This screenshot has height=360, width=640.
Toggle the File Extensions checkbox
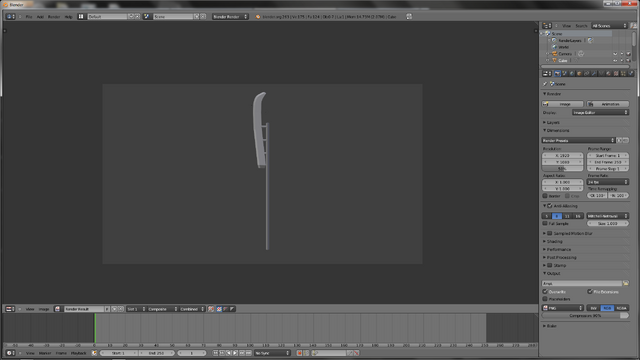pyautogui.click(x=590, y=292)
